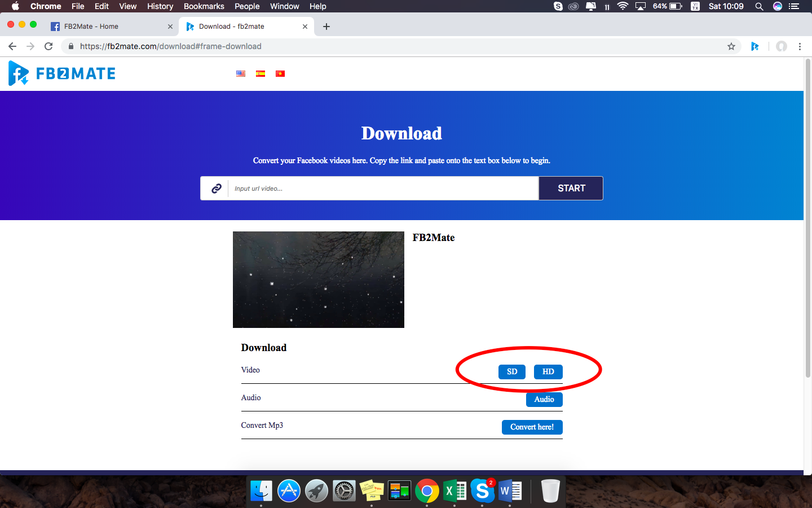
Task: Download the HD video version
Action: click(x=548, y=372)
